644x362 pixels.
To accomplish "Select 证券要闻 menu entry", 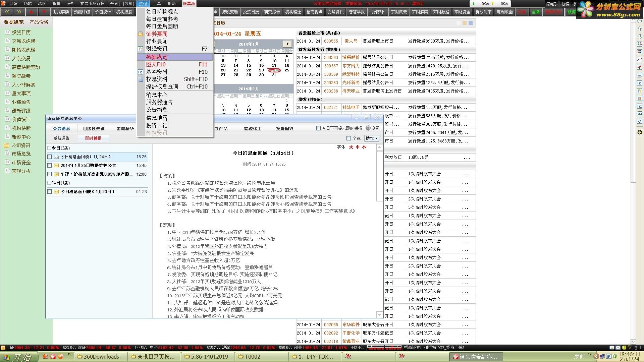I will tap(175, 34).
